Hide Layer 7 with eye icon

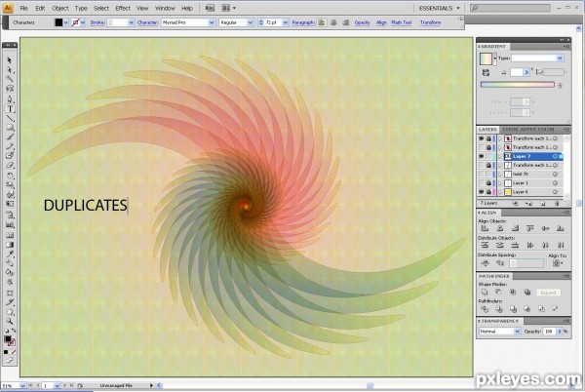[x=482, y=156]
